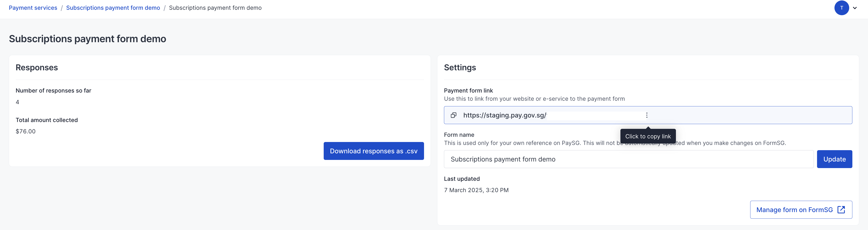Click the vertical ellipsis in the link field
Viewport: 868px width, 230px height.
(x=646, y=115)
